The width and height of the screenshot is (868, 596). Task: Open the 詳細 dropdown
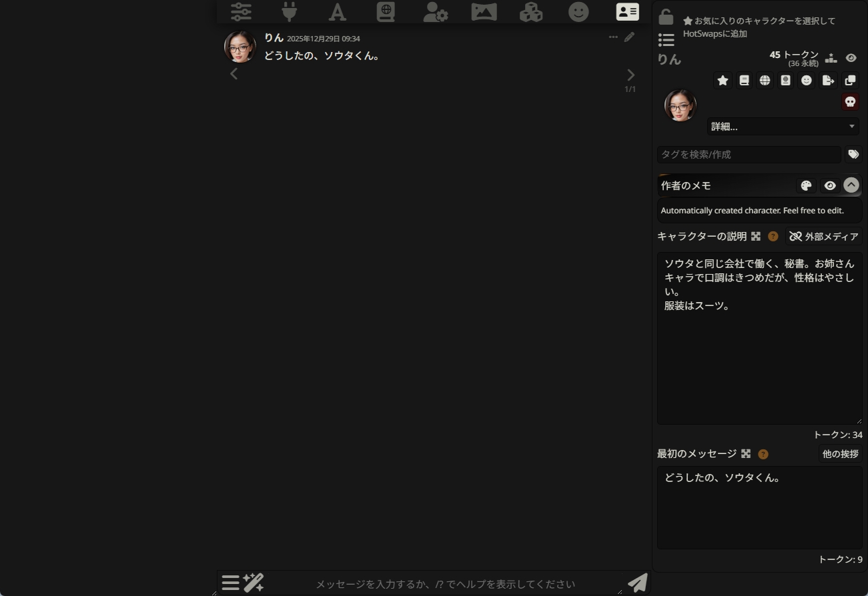click(783, 126)
